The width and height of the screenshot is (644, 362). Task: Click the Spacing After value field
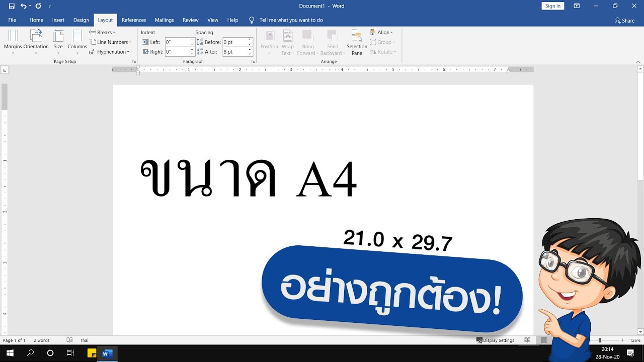234,52
